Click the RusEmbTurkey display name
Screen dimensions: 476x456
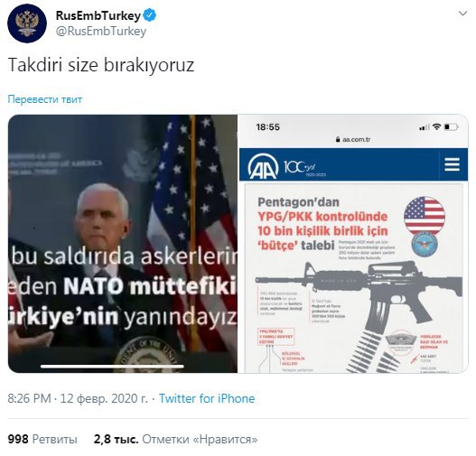[98, 15]
